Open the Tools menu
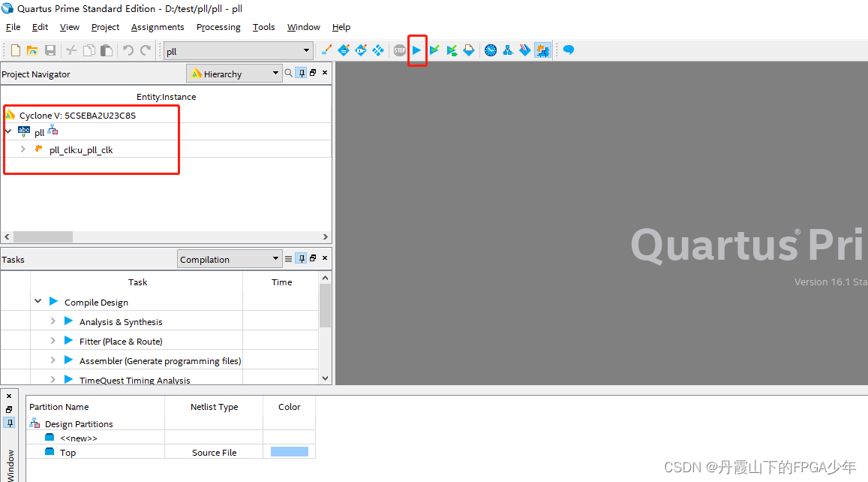Viewport: 868px width, 482px height. pyautogui.click(x=263, y=27)
